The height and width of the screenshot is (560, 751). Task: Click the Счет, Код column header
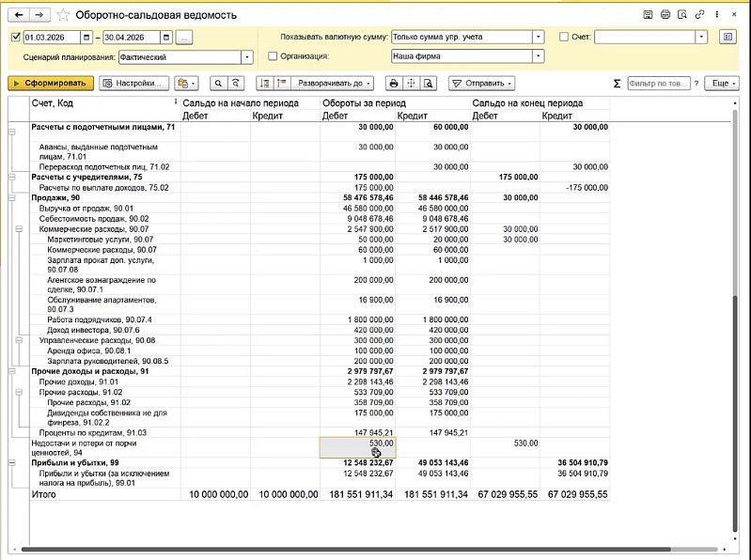pos(53,103)
